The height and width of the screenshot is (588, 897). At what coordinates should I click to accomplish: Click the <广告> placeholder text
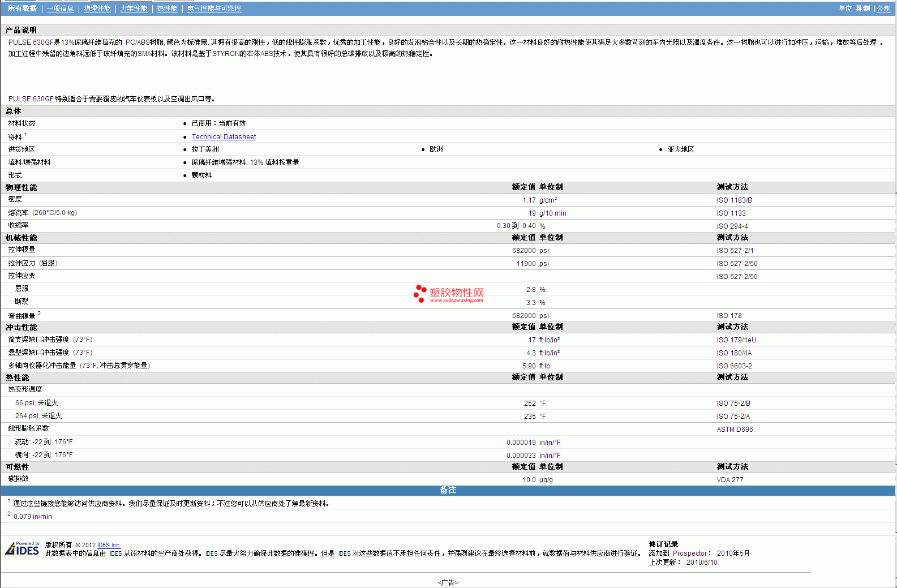(448, 582)
